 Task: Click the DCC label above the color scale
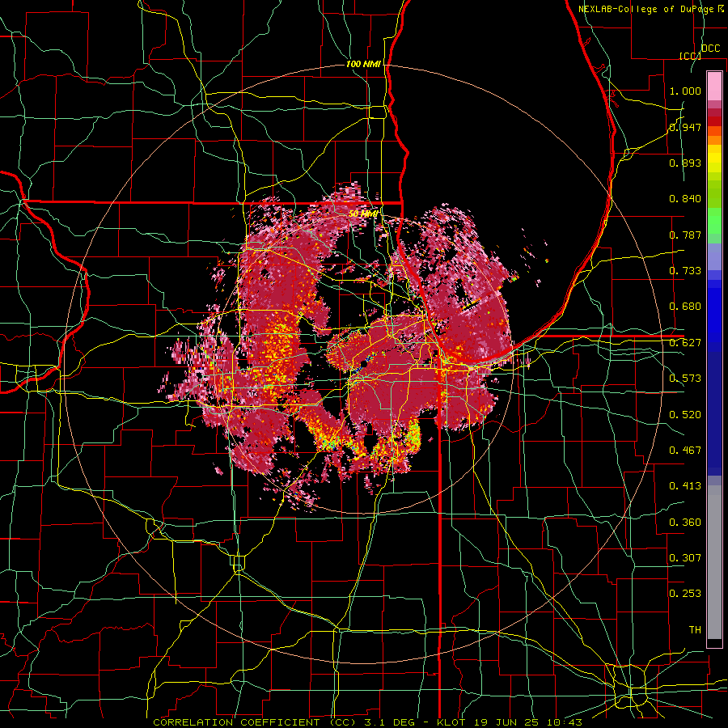pyautogui.click(x=710, y=49)
